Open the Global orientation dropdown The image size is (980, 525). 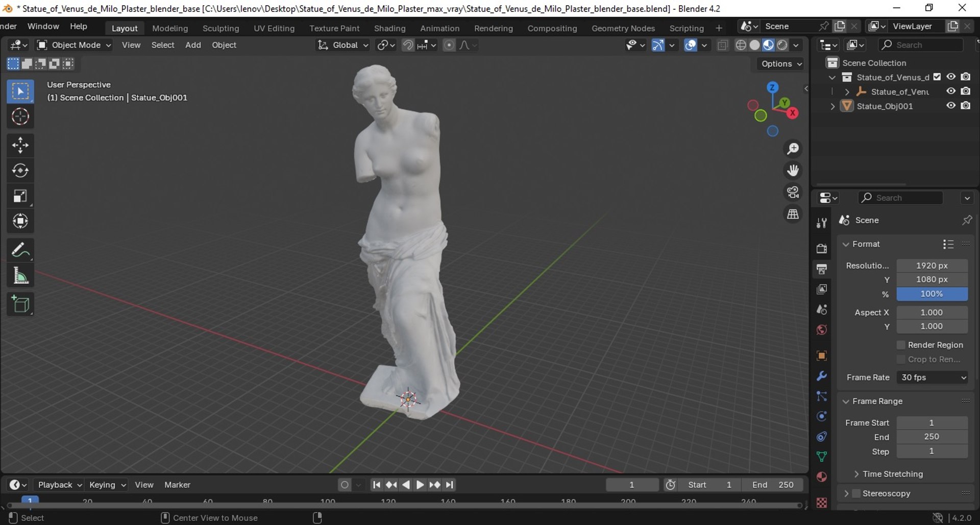pos(342,45)
